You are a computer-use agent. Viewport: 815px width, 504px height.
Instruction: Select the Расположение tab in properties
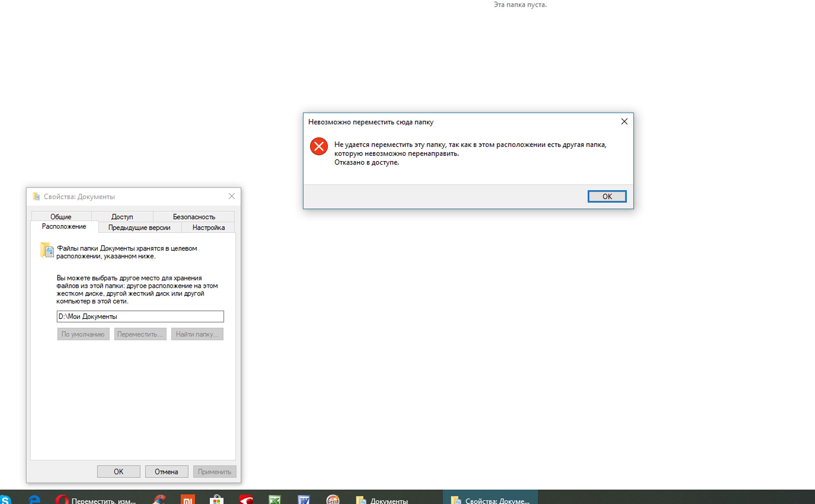64,227
